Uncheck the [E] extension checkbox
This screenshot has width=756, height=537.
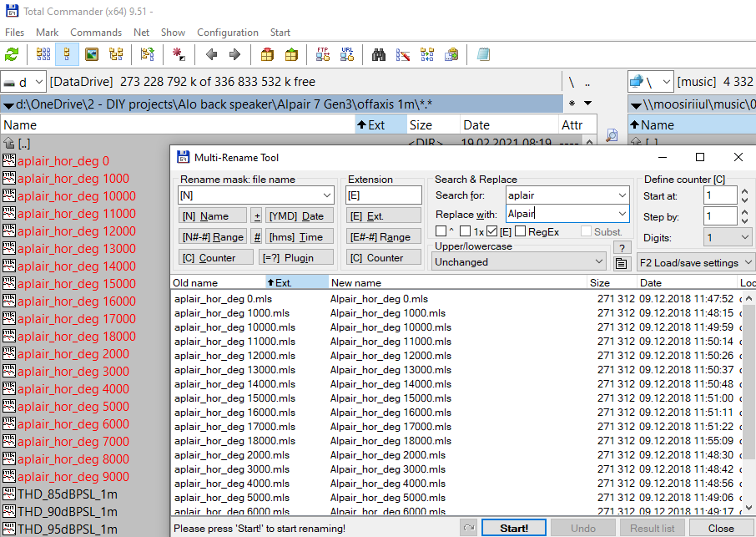click(x=491, y=231)
